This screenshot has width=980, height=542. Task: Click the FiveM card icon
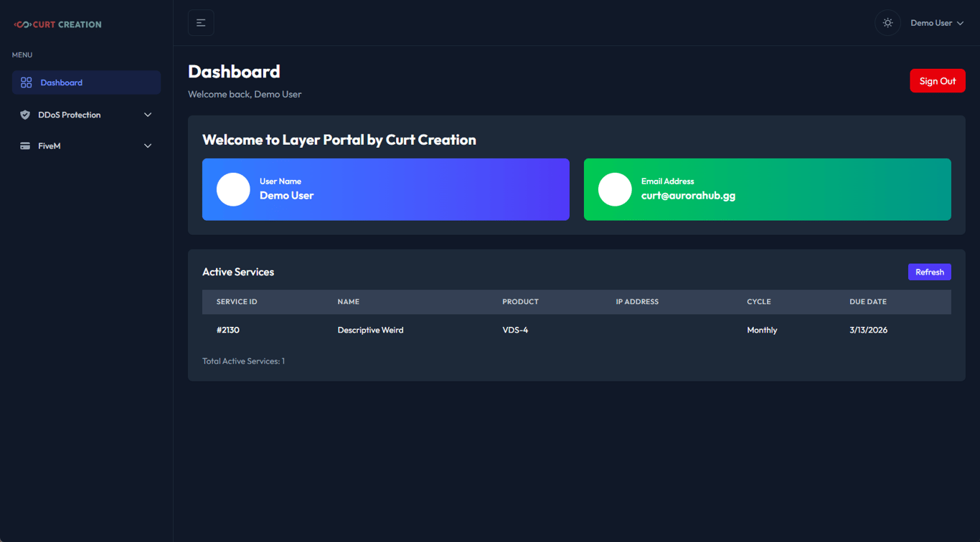point(25,146)
